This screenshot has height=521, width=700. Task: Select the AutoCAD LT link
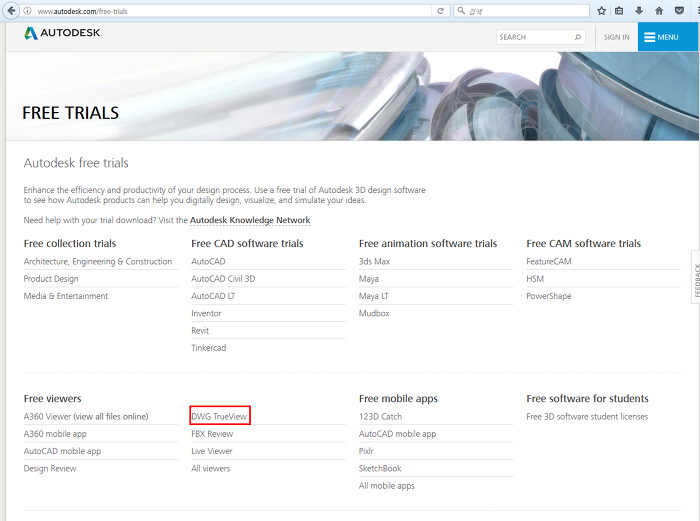213,296
